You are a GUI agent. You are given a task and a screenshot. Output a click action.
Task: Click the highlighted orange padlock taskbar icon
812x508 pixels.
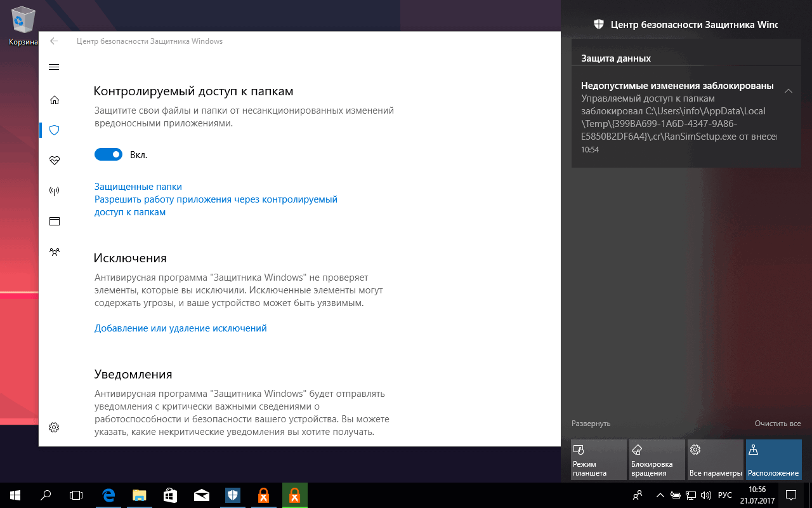(x=295, y=495)
